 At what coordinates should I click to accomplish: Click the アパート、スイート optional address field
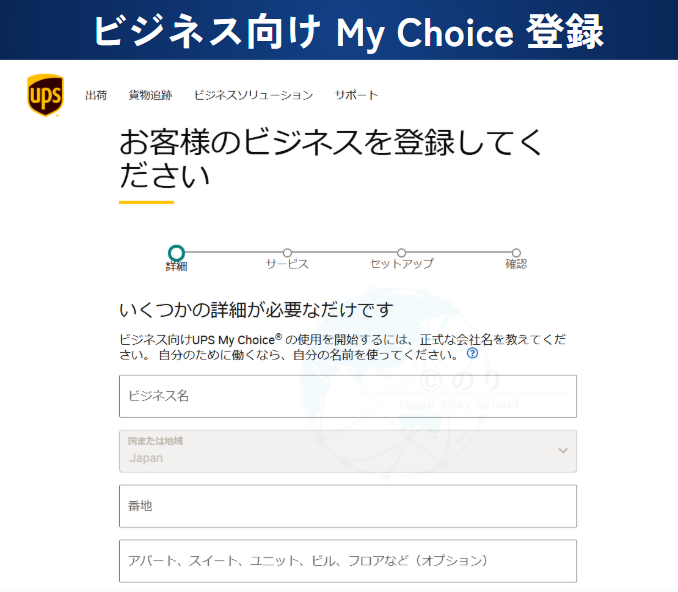coord(347,561)
